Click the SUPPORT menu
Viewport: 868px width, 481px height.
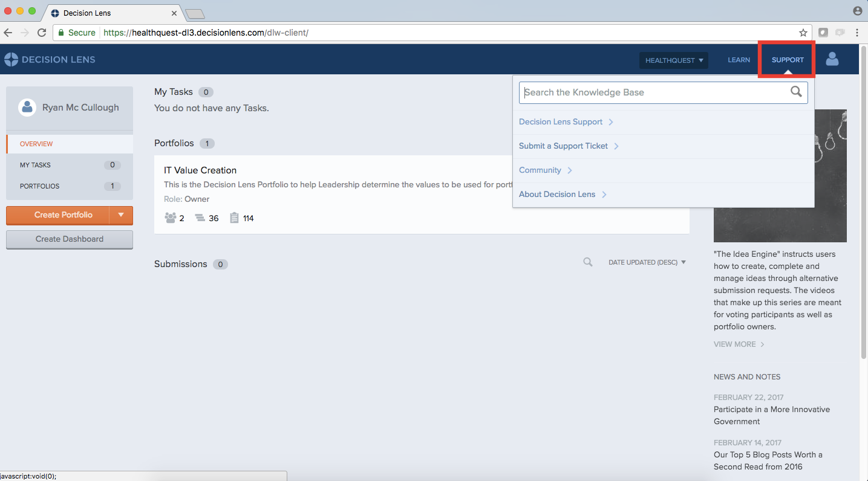788,60
